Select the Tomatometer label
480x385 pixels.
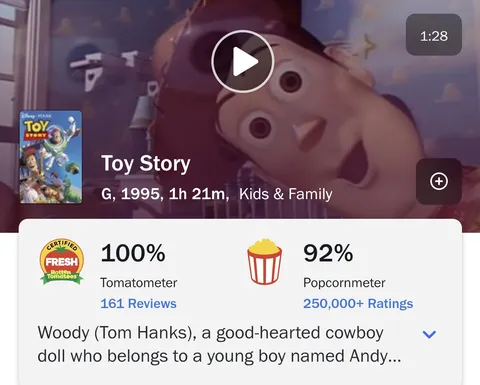coord(139,283)
